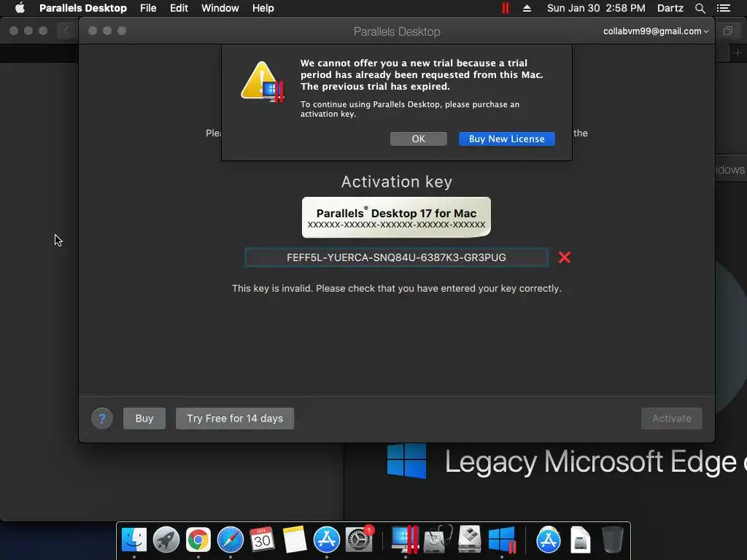Open Boot Camp Assistant in Dock

(x=470, y=540)
